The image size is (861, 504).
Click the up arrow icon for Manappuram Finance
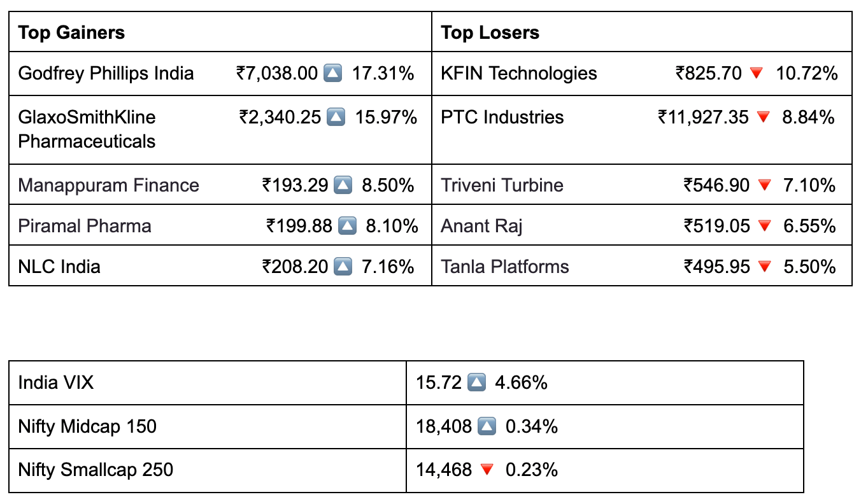coord(343,185)
